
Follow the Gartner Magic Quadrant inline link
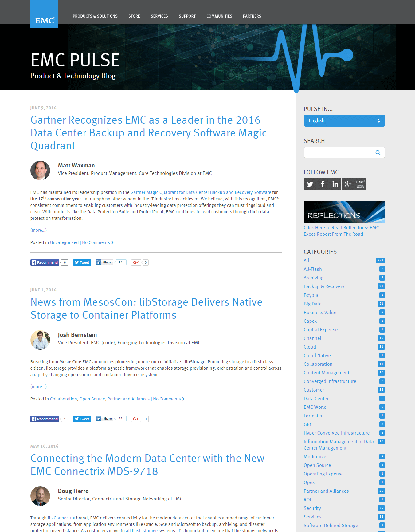point(201,192)
